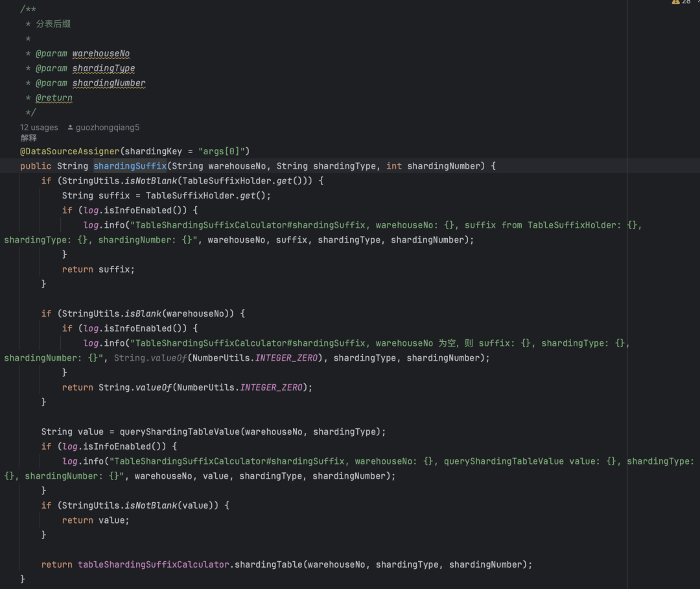Open the "12 usages" code lens
This screenshot has width=700, height=589.
(39, 127)
